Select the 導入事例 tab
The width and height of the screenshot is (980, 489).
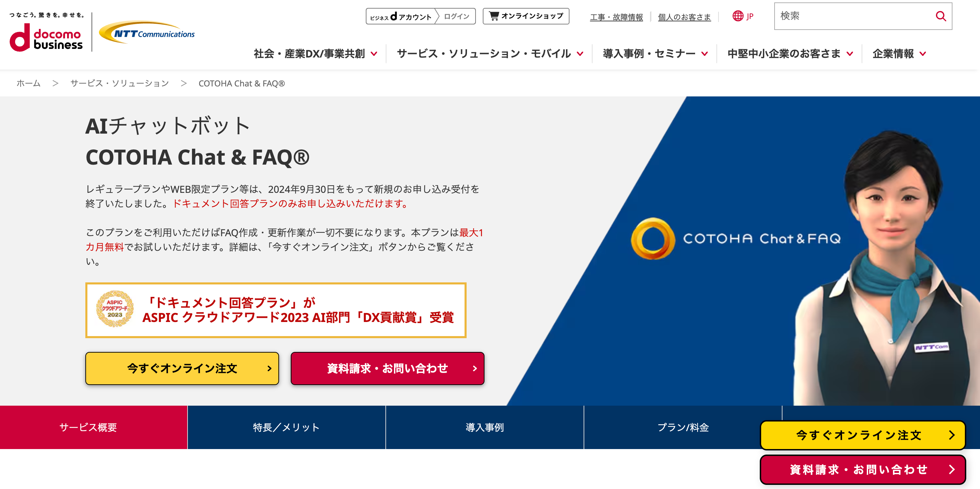pyautogui.click(x=485, y=427)
